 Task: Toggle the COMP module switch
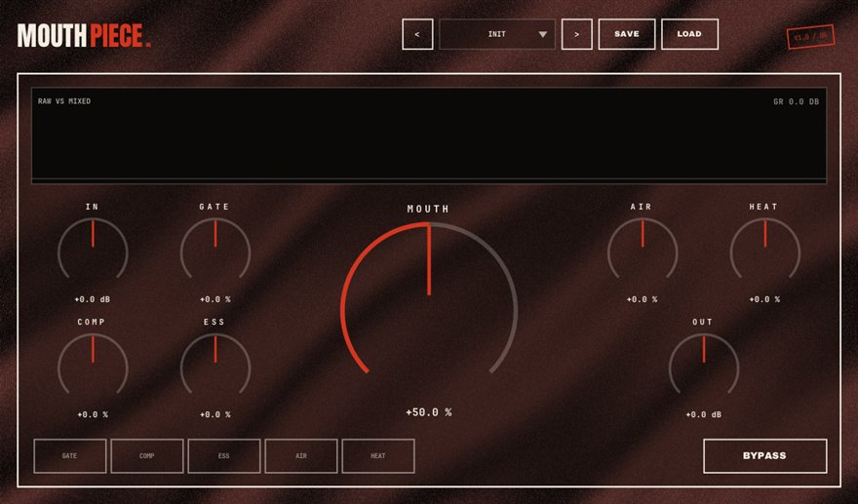(x=147, y=456)
